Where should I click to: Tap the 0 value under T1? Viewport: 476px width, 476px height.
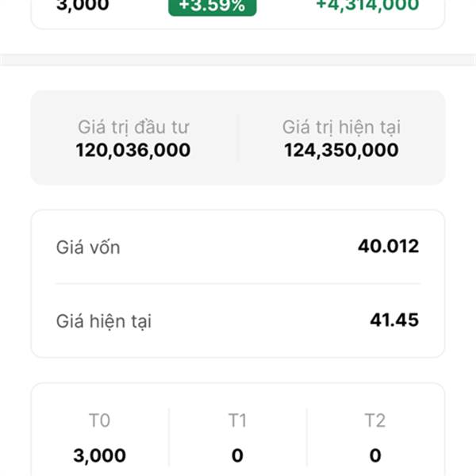click(x=237, y=455)
